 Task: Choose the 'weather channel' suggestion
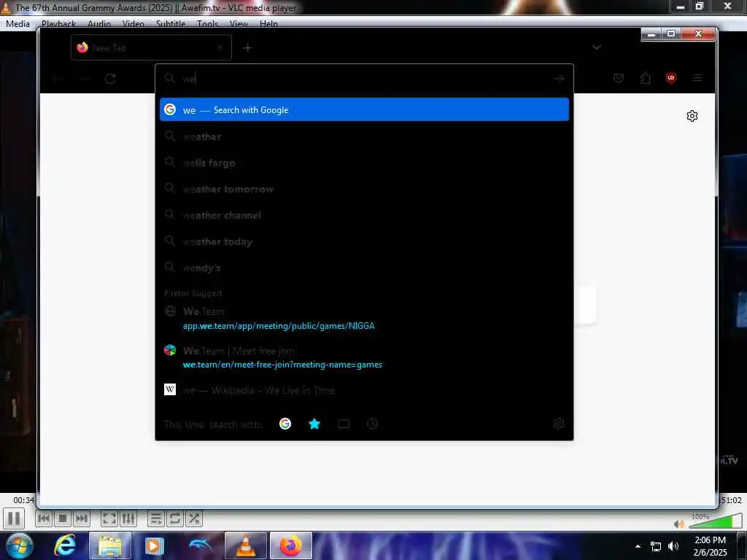click(x=365, y=215)
